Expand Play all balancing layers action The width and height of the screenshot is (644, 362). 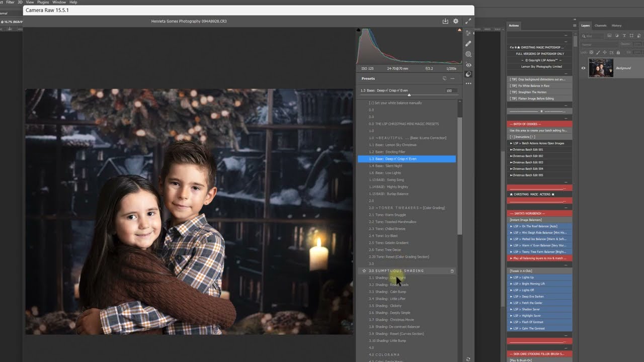tap(511, 258)
